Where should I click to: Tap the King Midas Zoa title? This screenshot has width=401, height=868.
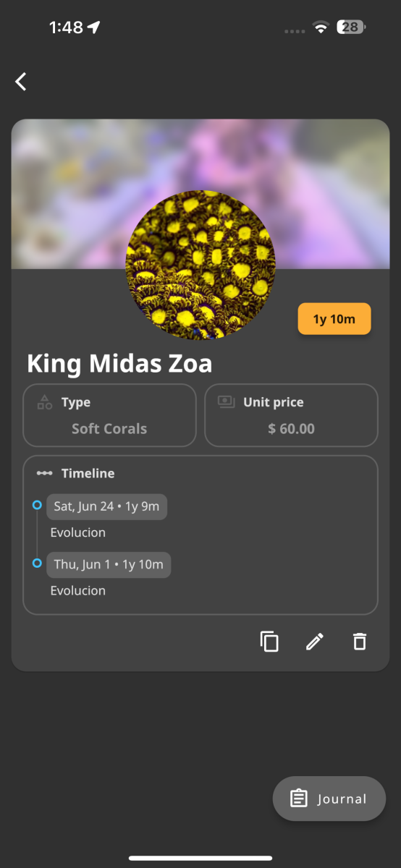[119, 363]
